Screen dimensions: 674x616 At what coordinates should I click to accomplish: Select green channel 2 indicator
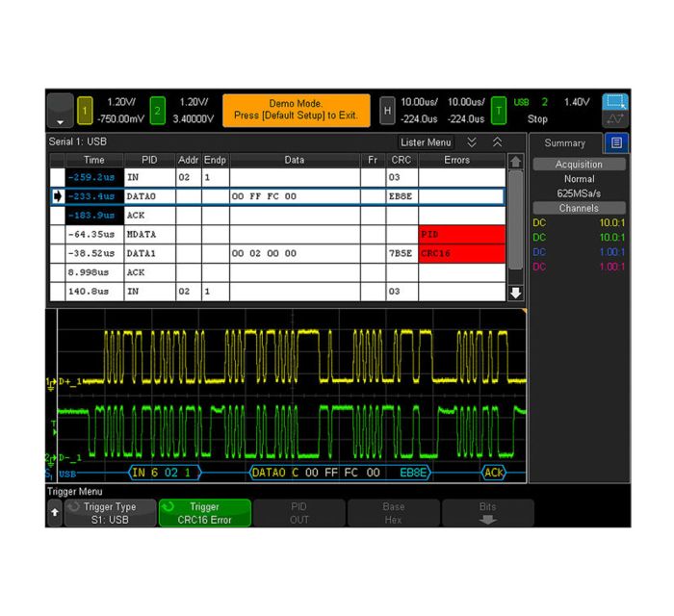[x=157, y=111]
